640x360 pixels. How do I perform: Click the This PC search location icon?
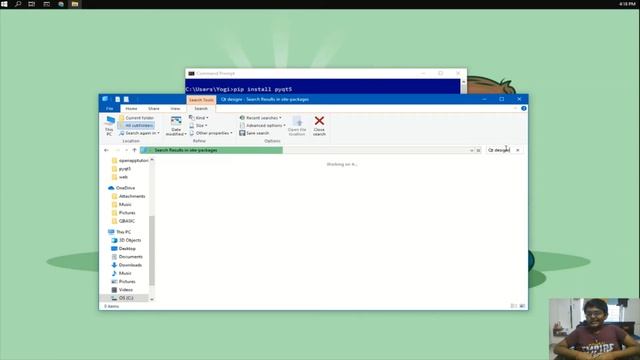coord(109,125)
